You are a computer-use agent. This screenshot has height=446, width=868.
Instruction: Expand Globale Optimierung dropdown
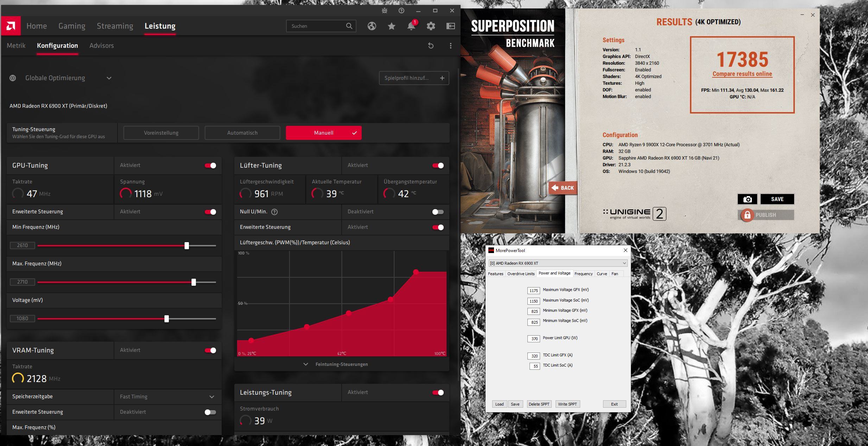[109, 78]
